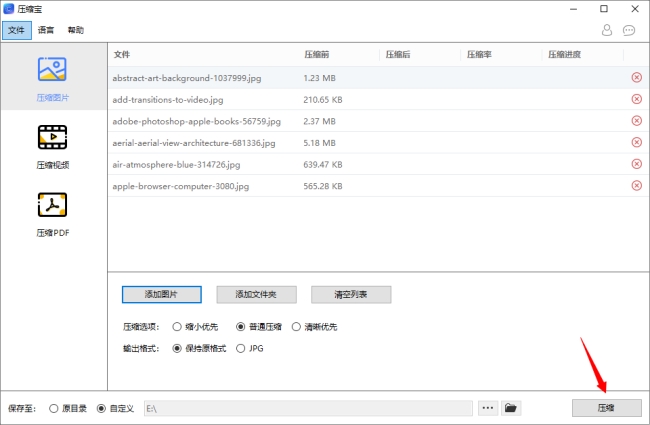Sort by the 文件 column header
This screenshot has height=425, width=650.
click(122, 54)
